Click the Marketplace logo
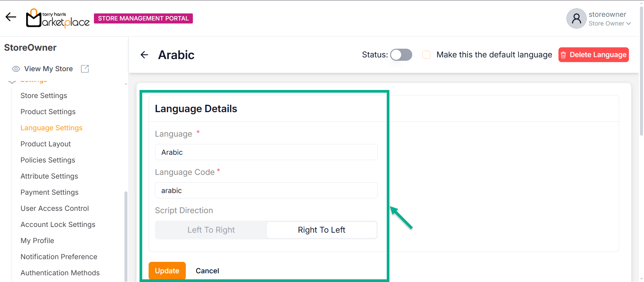 (x=58, y=18)
